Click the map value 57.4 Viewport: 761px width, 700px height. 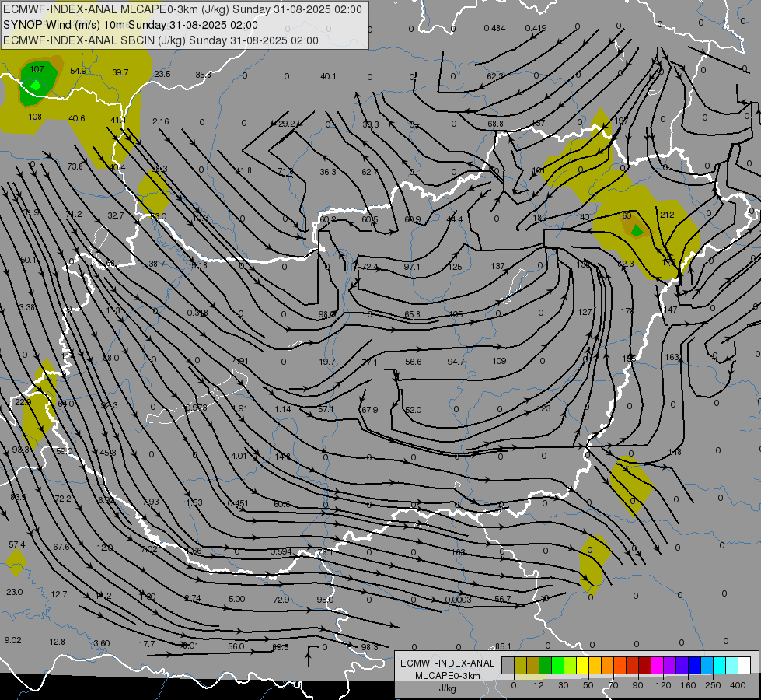click(x=16, y=544)
